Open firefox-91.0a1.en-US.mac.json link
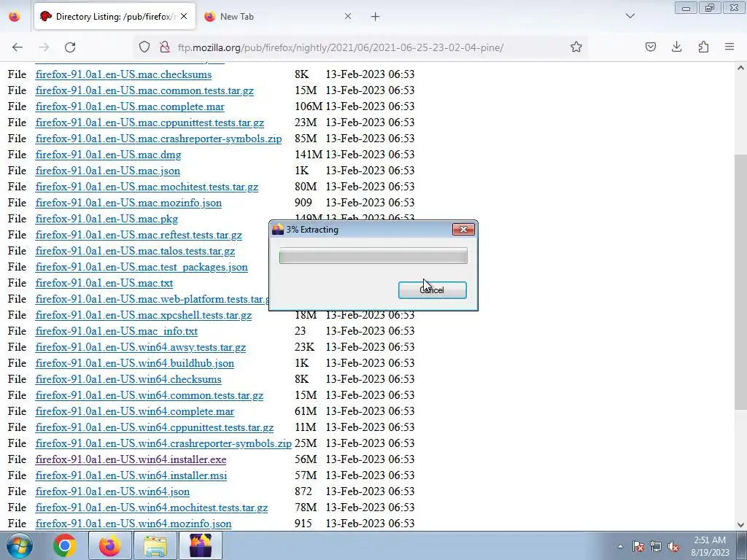Viewport: 747px width, 560px height. tap(108, 171)
